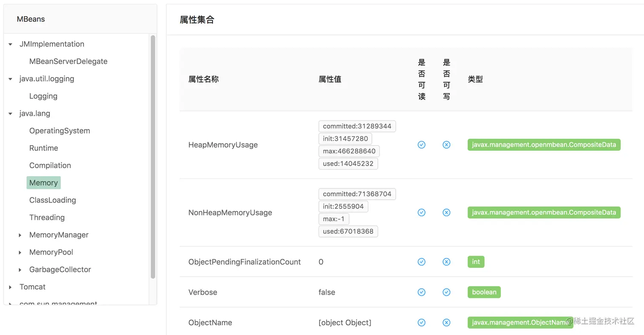Select MBeanServerDelegate in the tree
The width and height of the screenshot is (644, 335).
[x=68, y=61]
